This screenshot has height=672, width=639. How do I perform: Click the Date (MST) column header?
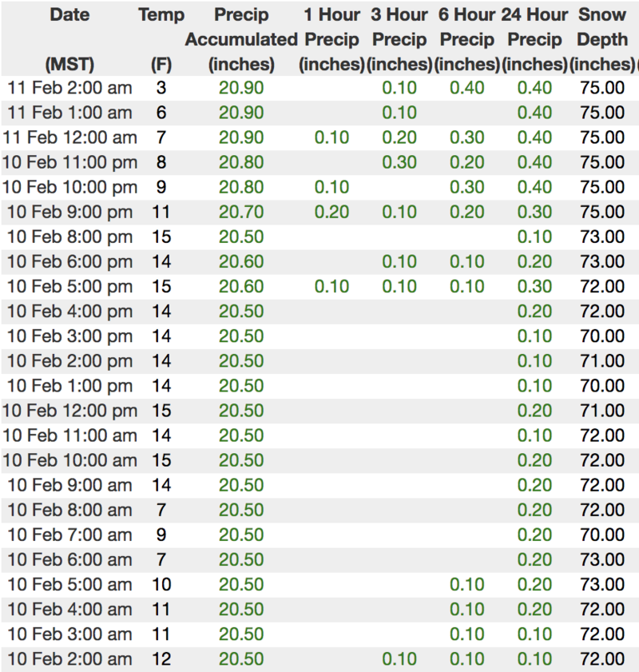coord(69,39)
